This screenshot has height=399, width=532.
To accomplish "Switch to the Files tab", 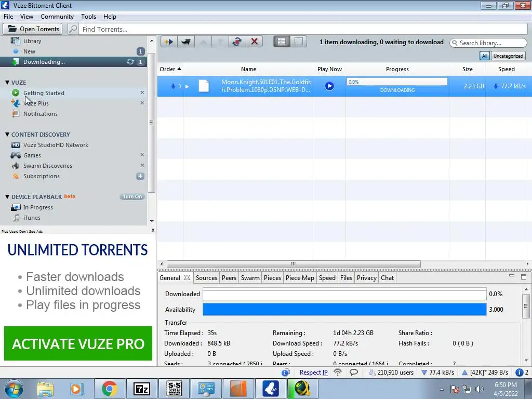I will pos(346,278).
